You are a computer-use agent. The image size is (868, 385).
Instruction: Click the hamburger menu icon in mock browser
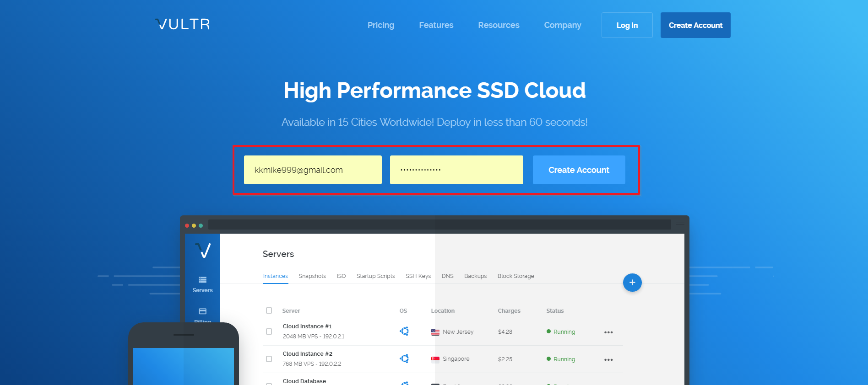pos(680,225)
